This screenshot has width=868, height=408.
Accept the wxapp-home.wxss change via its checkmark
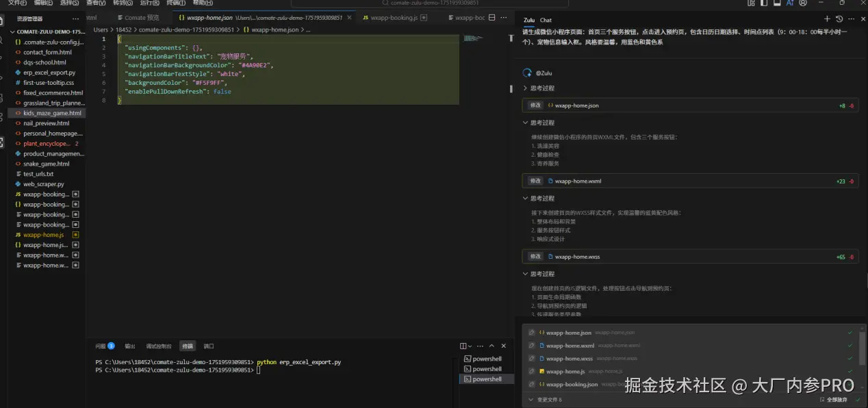[x=849, y=358]
